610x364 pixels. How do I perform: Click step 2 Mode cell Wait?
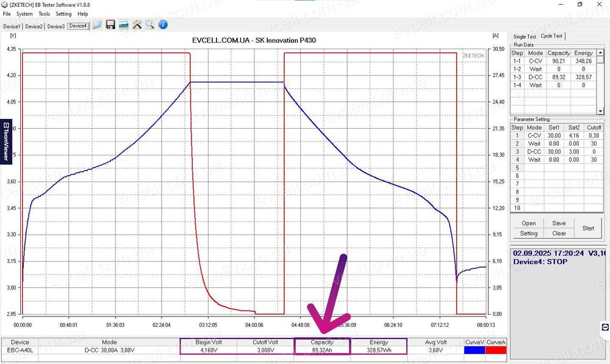click(534, 143)
